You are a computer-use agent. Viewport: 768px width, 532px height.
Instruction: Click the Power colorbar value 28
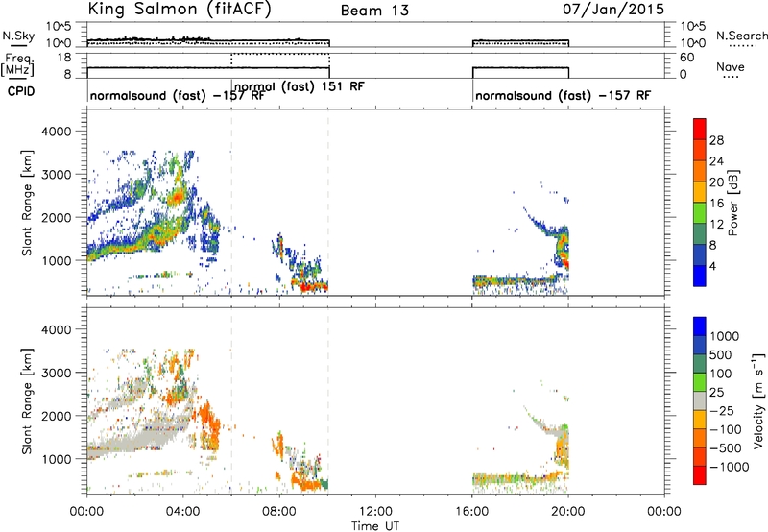tap(716, 140)
